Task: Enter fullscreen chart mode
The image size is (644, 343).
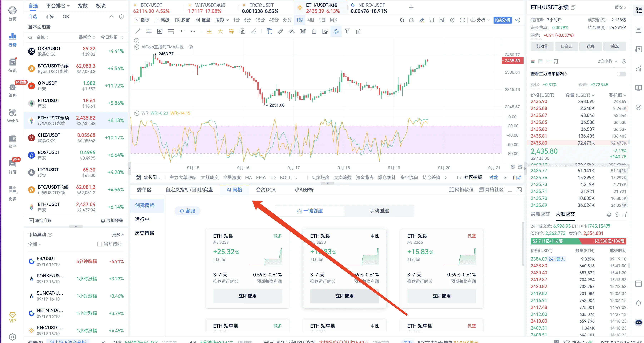Action: 462,20
